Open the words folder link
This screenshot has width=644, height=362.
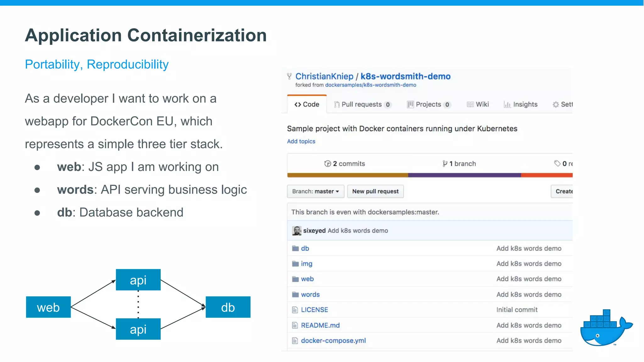[x=310, y=294]
